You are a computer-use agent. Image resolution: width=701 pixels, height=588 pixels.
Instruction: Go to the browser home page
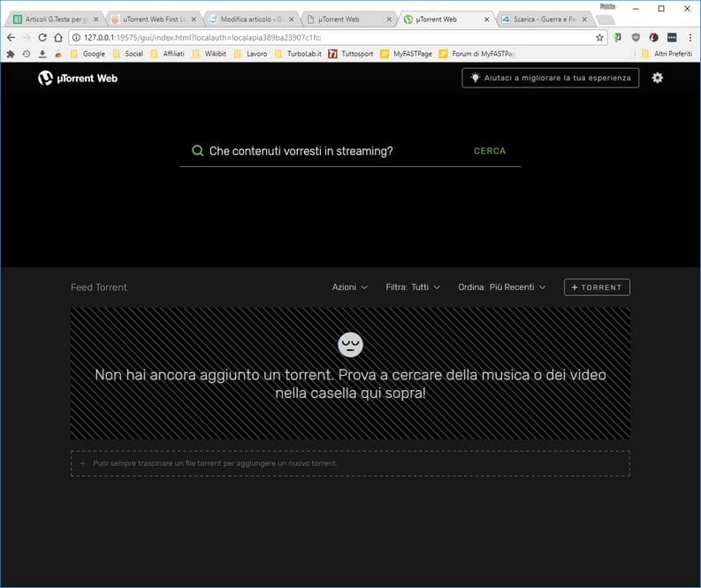click(x=58, y=37)
